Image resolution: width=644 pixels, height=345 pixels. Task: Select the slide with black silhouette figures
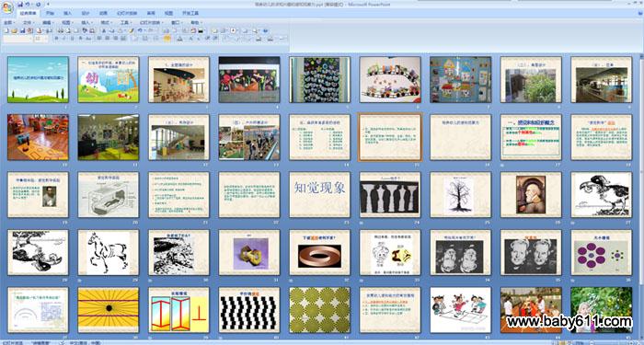click(390, 194)
